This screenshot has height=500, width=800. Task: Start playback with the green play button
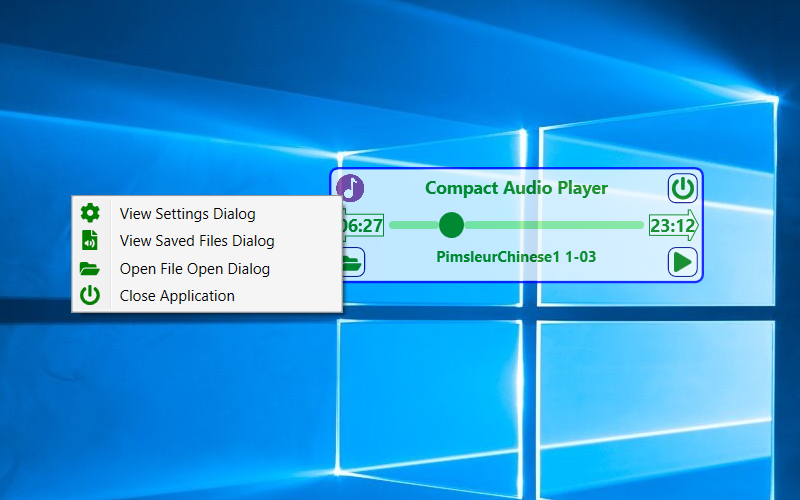pos(683,262)
